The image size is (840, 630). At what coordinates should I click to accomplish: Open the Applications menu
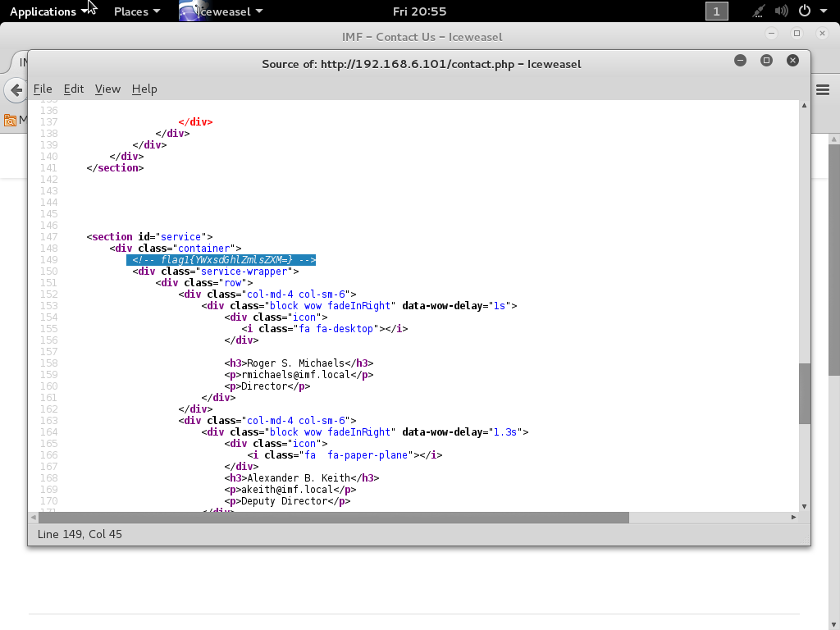tap(44, 11)
